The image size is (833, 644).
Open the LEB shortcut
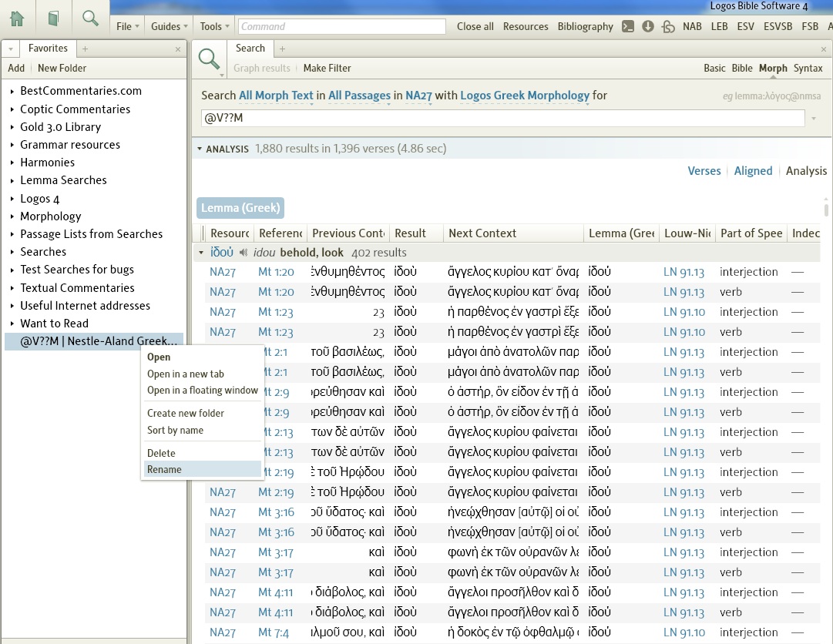[x=719, y=26]
